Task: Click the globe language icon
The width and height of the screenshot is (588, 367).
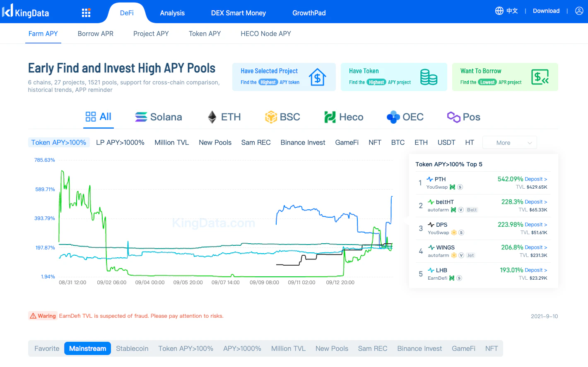Action: 499,11
